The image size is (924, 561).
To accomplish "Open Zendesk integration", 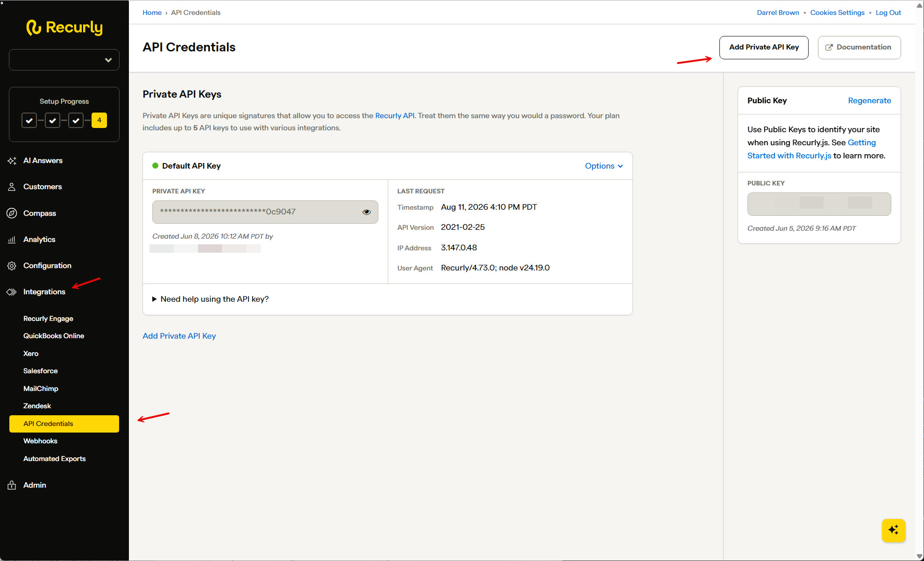I will 37,406.
